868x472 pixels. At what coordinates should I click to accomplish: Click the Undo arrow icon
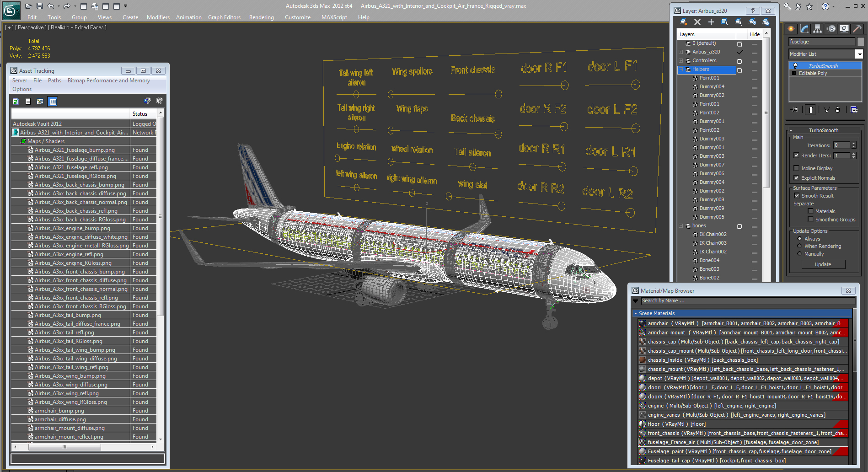tap(50, 6)
